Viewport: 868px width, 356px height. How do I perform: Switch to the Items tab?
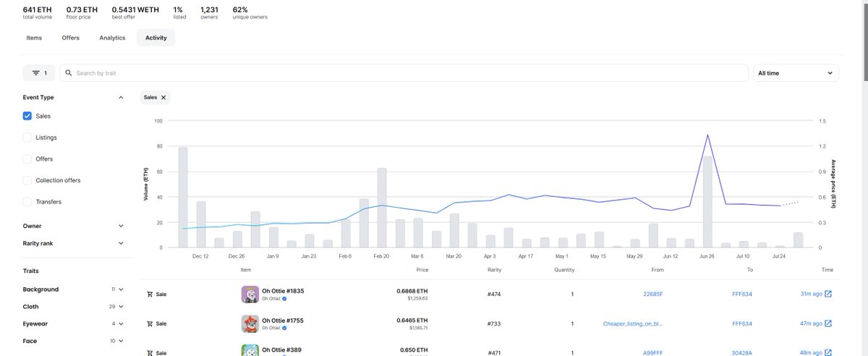tap(34, 38)
